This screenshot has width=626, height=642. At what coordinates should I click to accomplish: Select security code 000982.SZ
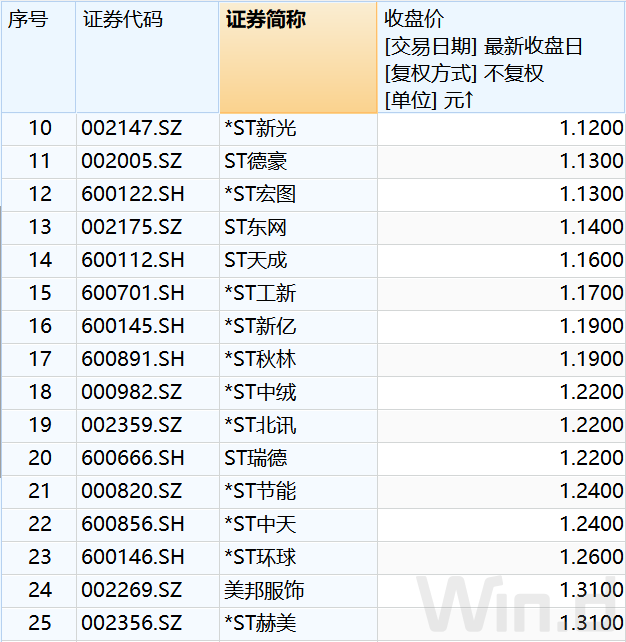coord(147,392)
